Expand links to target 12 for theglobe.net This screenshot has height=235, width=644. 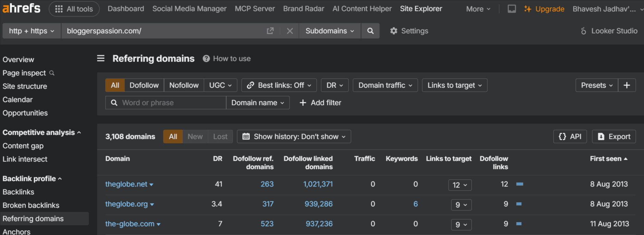460,185
